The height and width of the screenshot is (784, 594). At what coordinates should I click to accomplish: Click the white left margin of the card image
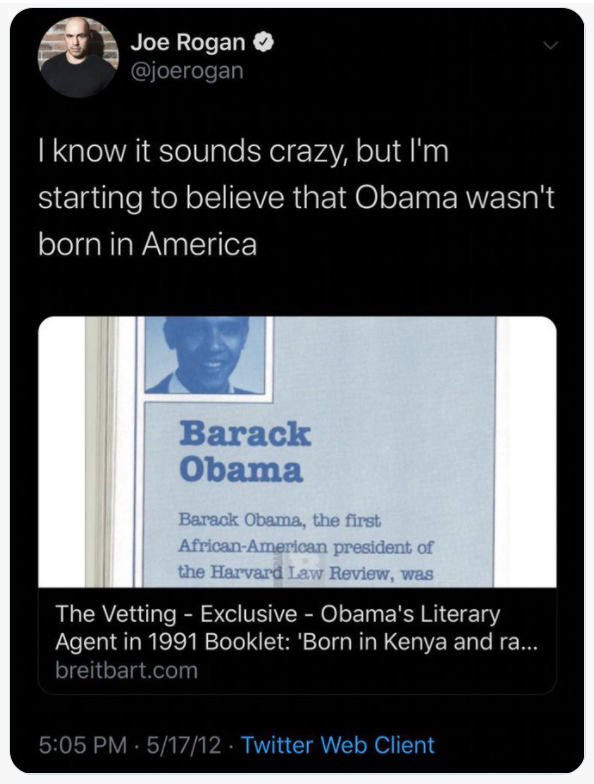62,452
